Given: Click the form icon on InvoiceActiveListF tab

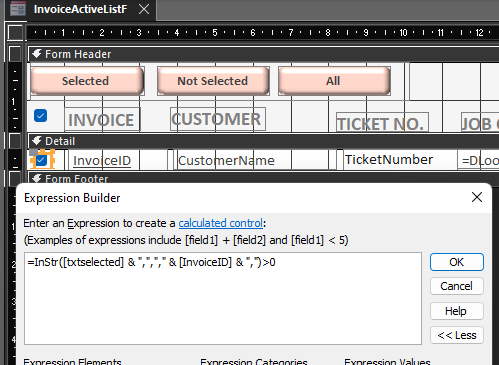Looking at the screenshot, I should click(x=18, y=9).
